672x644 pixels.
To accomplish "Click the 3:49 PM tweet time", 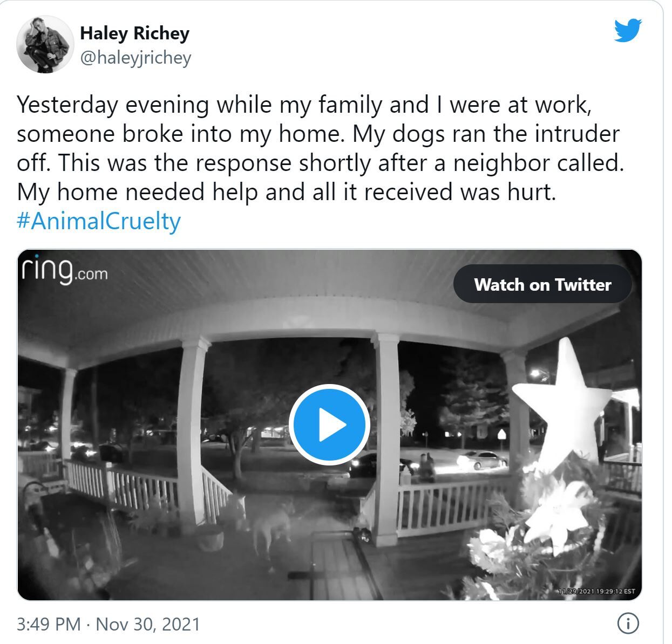I will [49, 624].
